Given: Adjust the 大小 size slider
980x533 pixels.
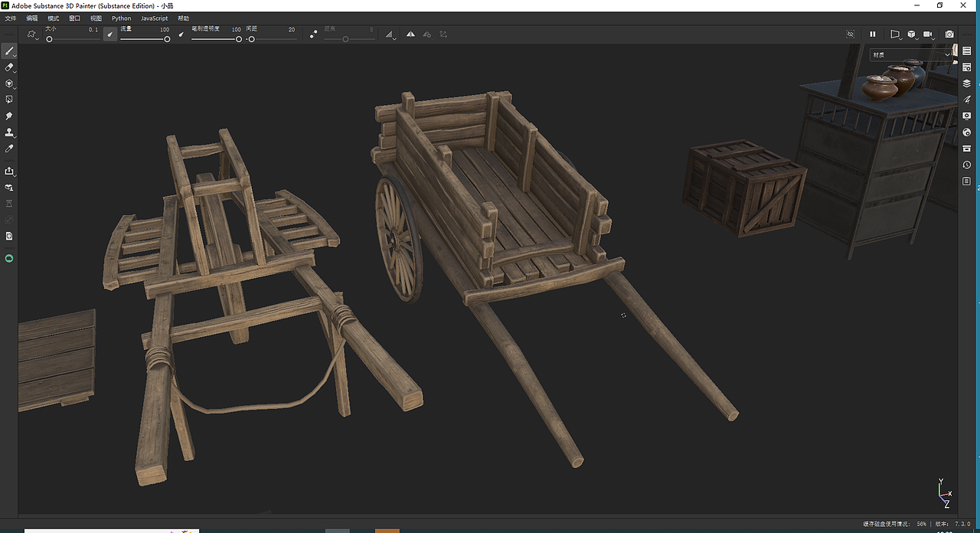Looking at the screenshot, I should click(72, 38).
